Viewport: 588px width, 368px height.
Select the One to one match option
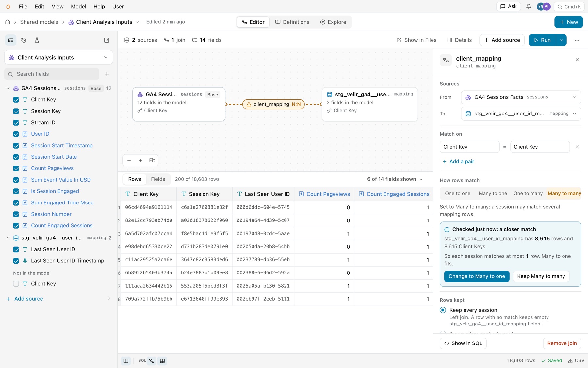(458, 194)
